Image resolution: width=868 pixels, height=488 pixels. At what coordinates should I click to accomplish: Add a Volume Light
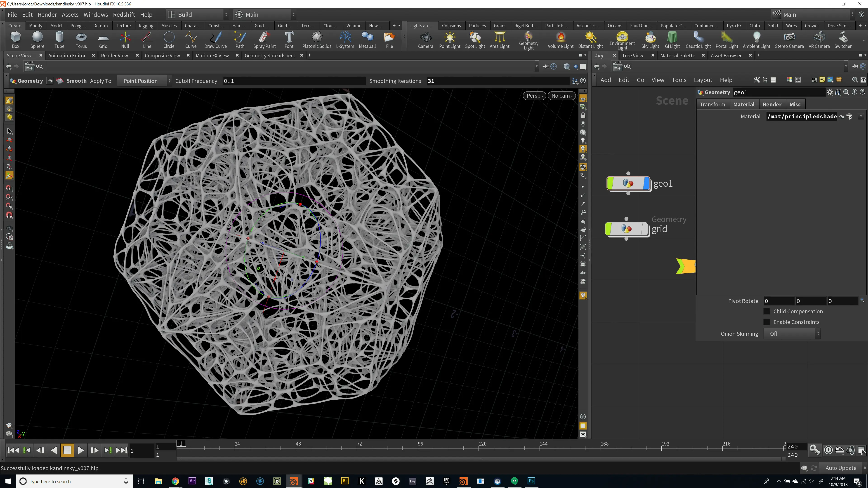(560, 40)
